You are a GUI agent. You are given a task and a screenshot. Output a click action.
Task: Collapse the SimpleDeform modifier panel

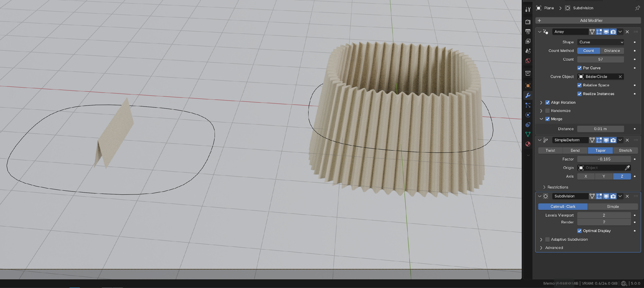pyautogui.click(x=540, y=140)
